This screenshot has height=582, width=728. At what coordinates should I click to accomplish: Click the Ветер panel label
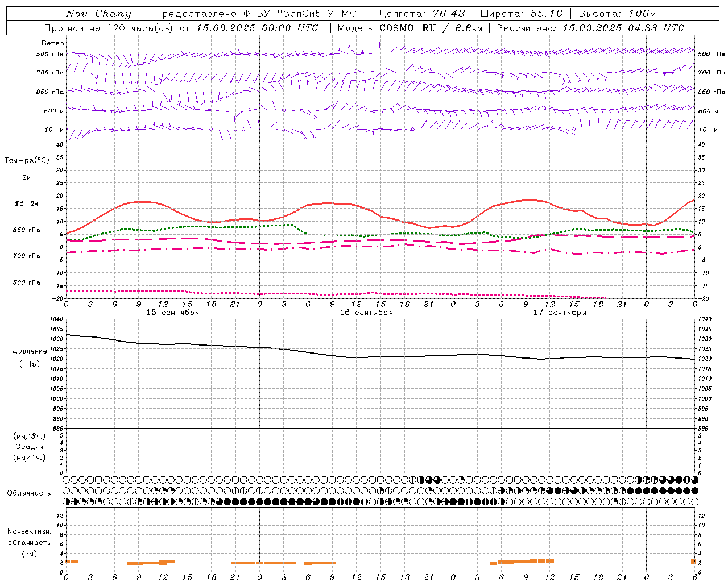(53, 43)
